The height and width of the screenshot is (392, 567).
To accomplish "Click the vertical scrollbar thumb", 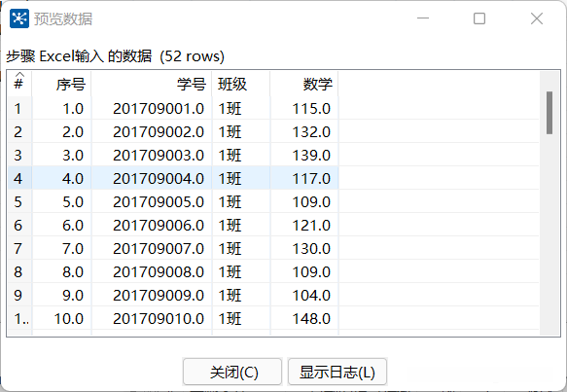I will (549, 113).
